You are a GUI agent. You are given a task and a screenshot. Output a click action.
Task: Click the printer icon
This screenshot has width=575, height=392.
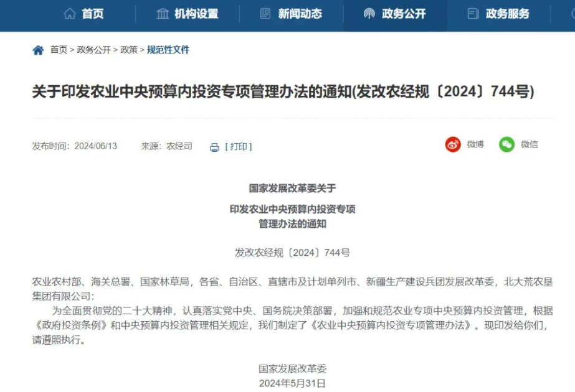click(214, 147)
